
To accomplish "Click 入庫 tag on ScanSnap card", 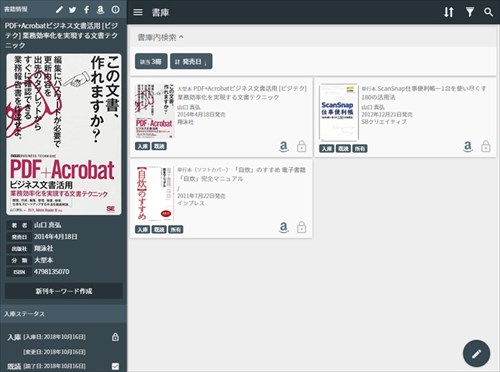I will point(327,148).
